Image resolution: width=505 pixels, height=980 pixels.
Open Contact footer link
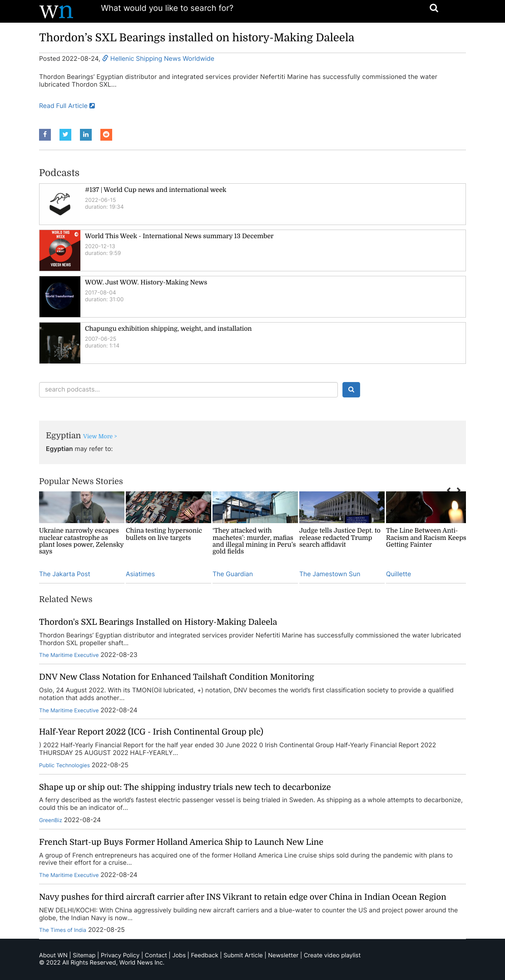click(x=156, y=955)
